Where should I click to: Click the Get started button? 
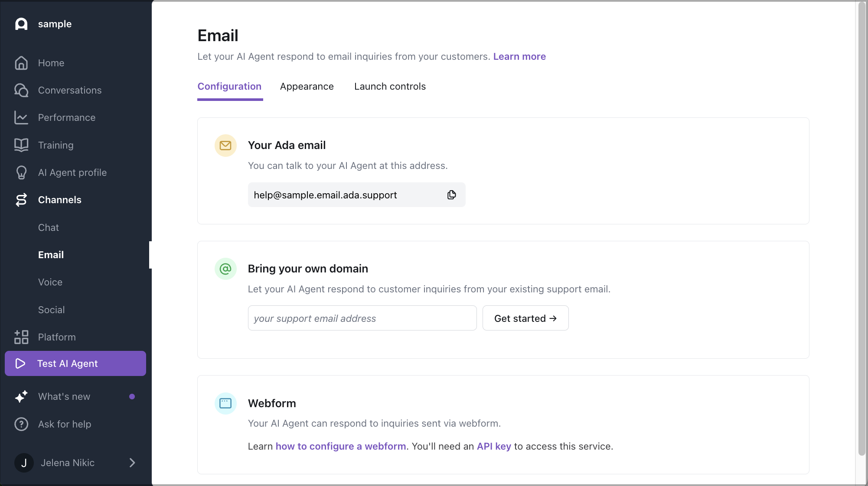tap(525, 318)
